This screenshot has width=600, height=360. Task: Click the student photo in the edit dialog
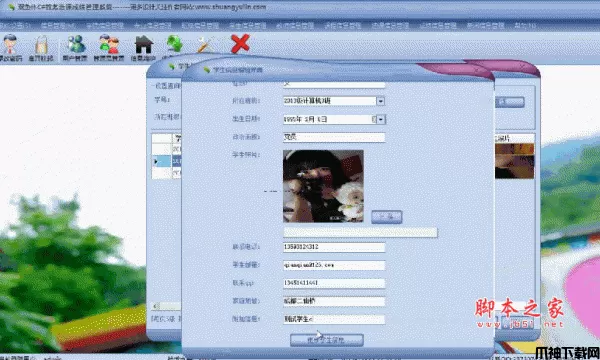point(323,186)
